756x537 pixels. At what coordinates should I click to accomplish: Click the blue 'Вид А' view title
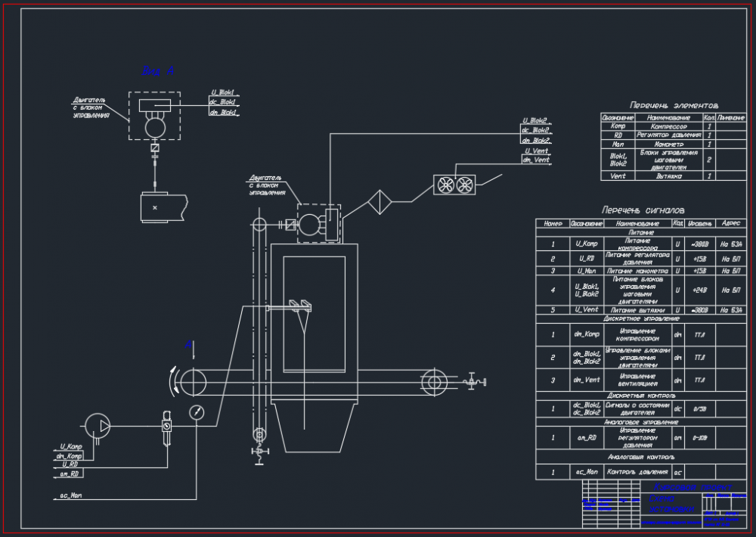point(158,71)
